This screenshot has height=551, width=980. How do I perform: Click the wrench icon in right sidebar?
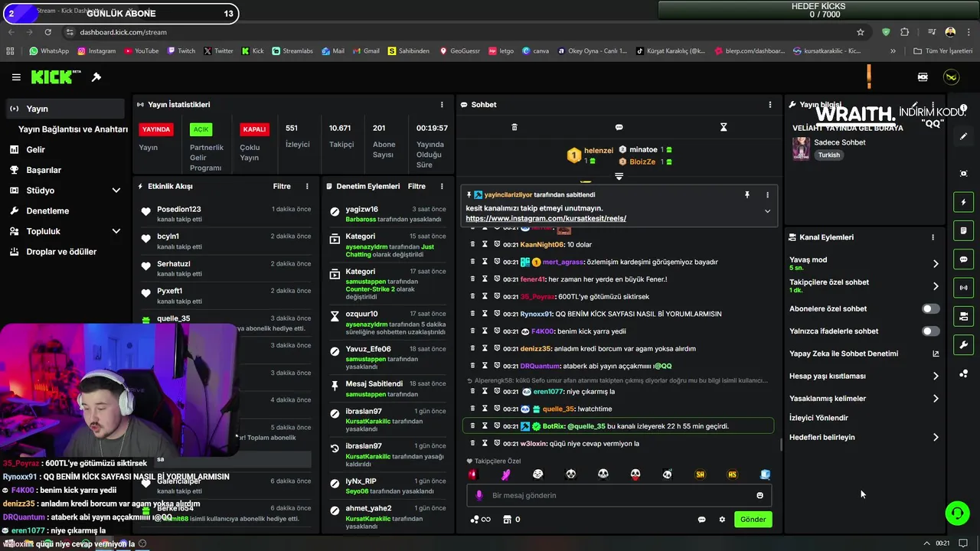964,345
